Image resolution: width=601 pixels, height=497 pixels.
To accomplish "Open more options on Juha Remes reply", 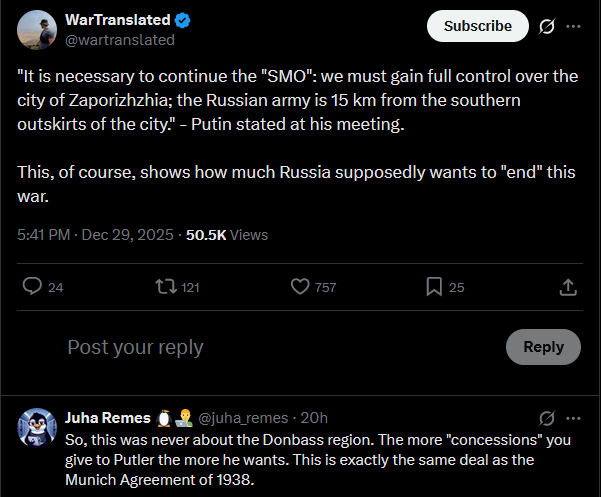I will pos(573,418).
